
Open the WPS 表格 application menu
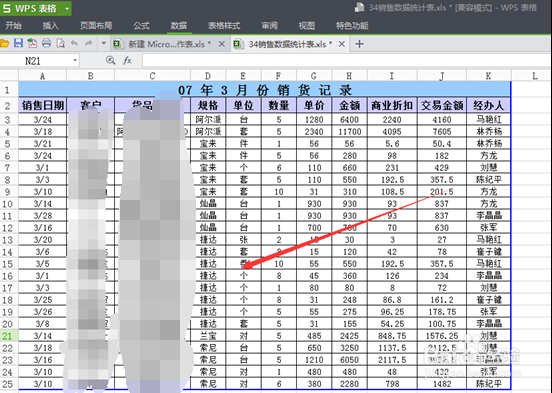tap(36, 8)
